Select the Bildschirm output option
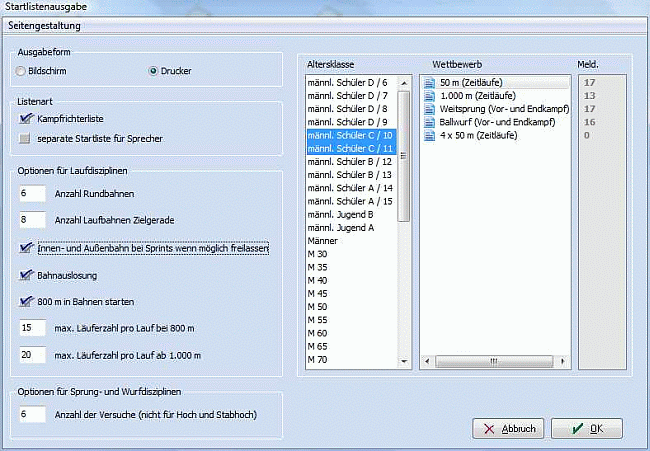The width and height of the screenshot is (650, 451). (x=22, y=71)
